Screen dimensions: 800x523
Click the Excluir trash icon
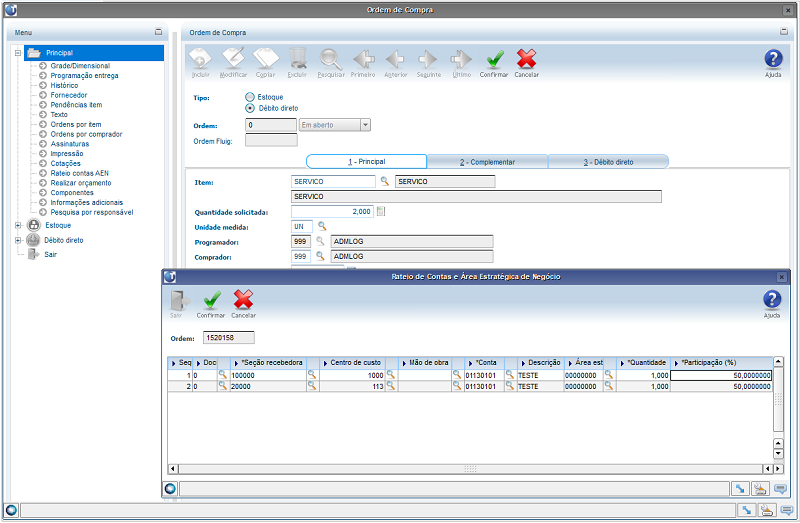pyautogui.click(x=297, y=59)
